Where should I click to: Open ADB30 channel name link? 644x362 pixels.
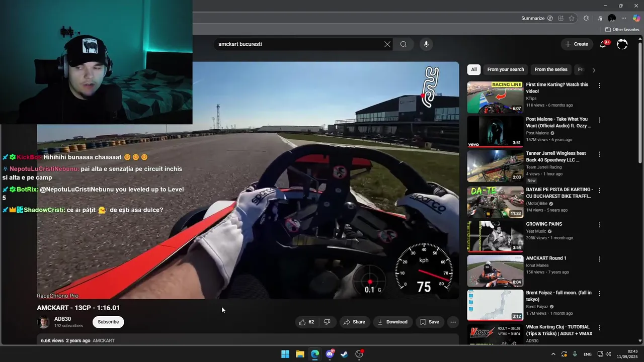pos(63,319)
